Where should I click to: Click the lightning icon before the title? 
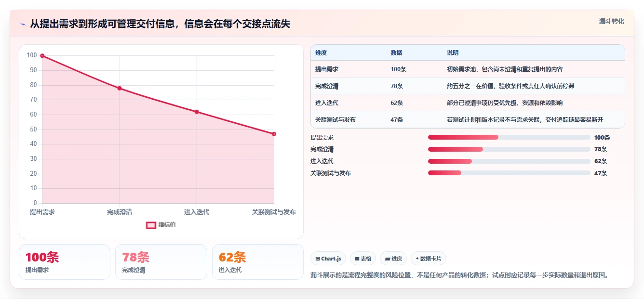pyautogui.click(x=23, y=24)
